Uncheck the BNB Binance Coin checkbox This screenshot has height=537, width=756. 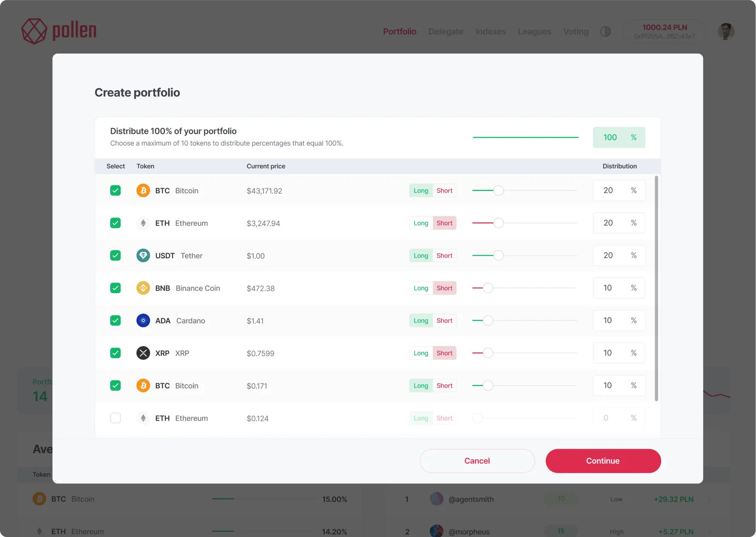click(115, 288)
